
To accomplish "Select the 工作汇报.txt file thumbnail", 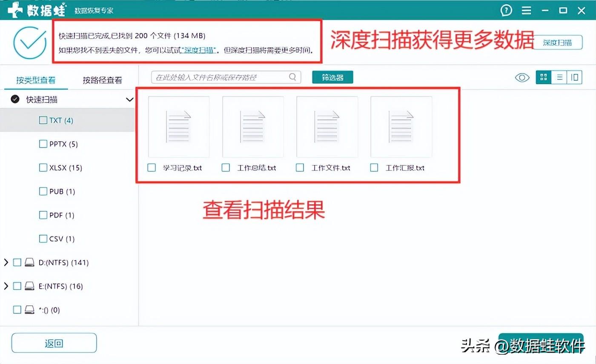I will [x=401, y=127].
